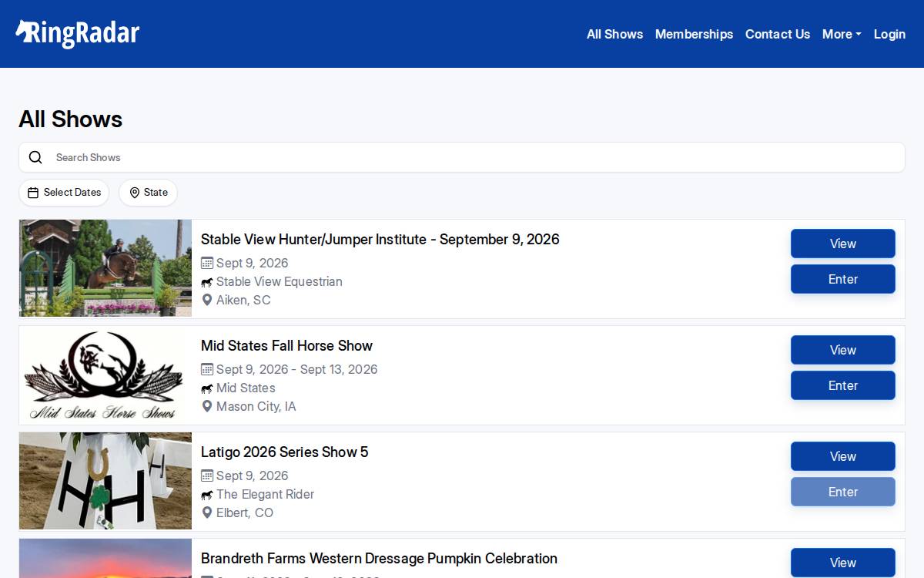Open Contact Us page
924x578 pixels.
(x=778, y=34)
